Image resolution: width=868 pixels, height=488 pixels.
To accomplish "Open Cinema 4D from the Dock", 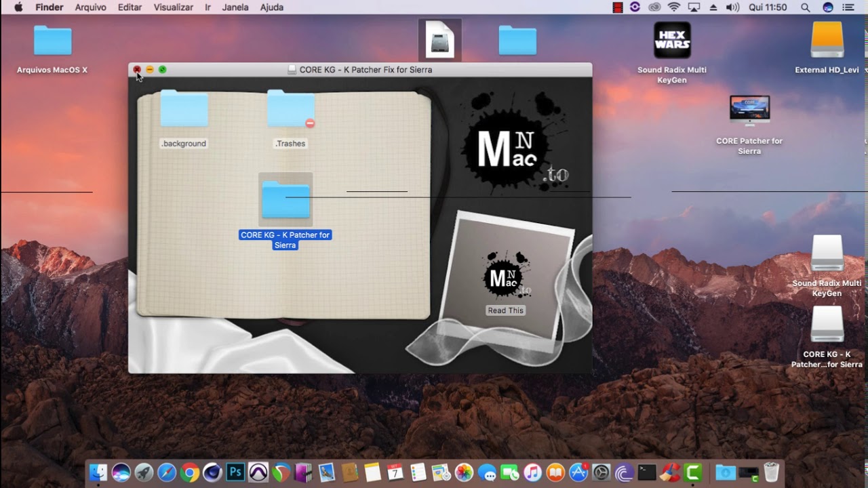I will tap(212, 472).
